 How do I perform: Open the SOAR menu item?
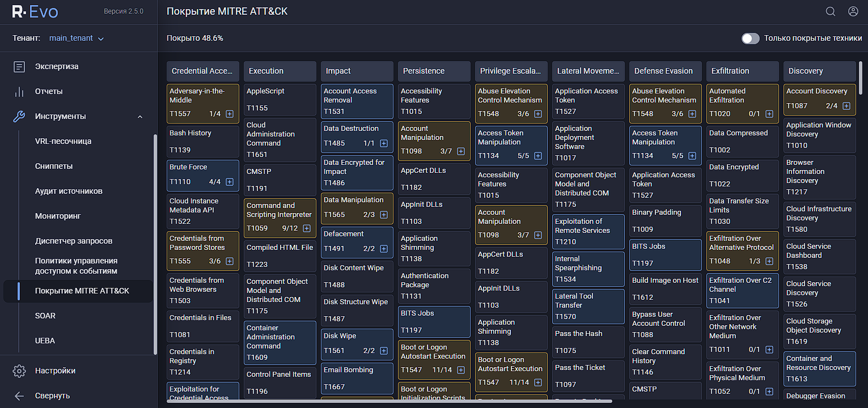point(45,316)
